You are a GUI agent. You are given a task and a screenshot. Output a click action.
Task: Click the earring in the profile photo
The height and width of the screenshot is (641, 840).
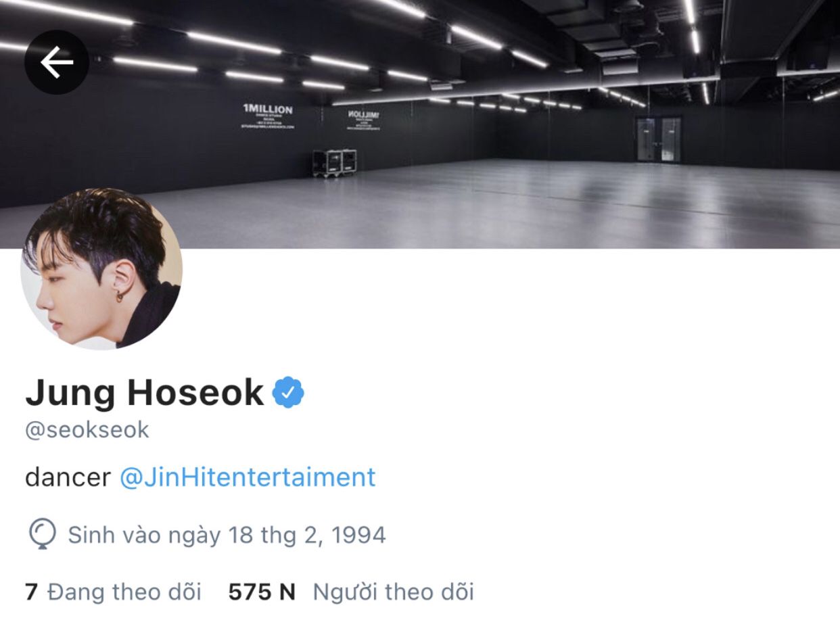pos(120,295)
